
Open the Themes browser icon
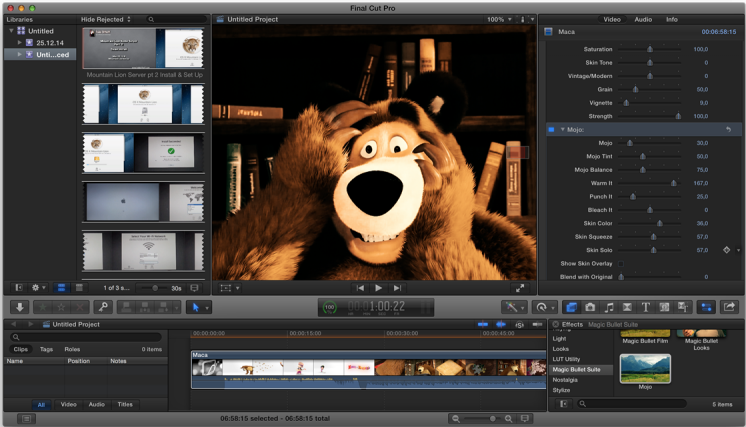tap(683, 307)
